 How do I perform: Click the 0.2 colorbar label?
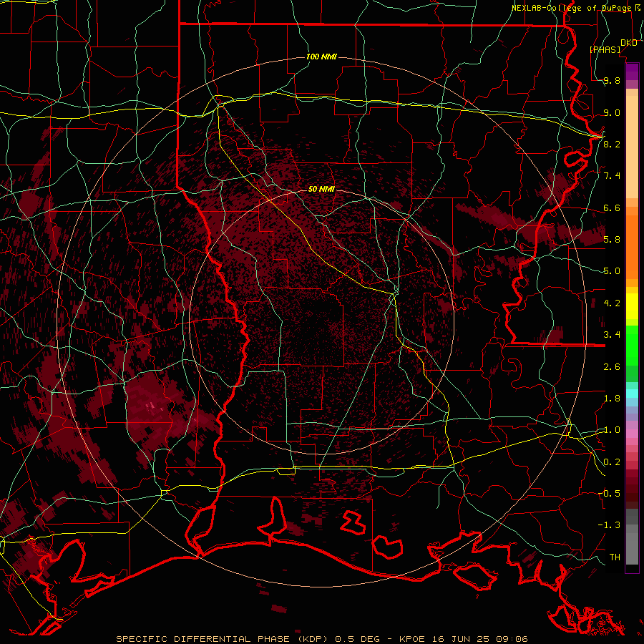click(x=612, y=462)
